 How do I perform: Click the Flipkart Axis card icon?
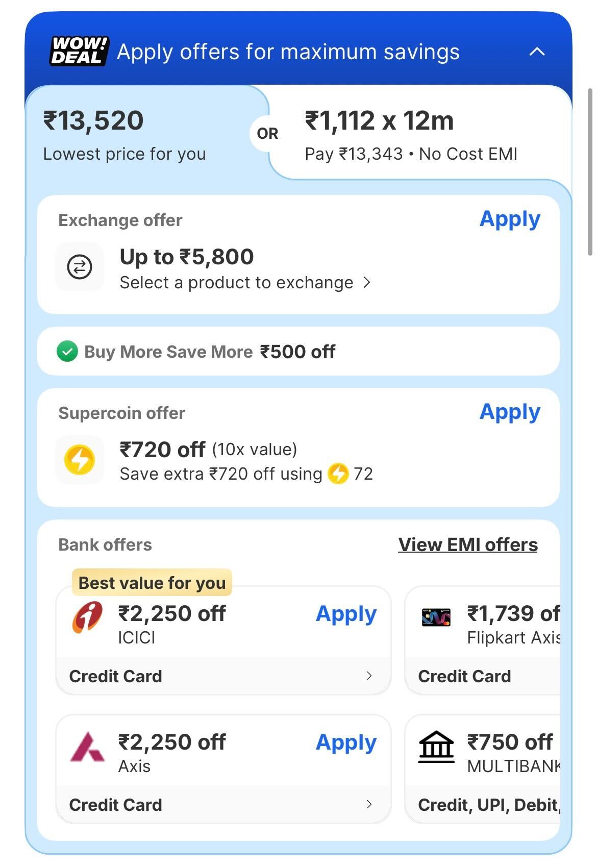point(436,617)
